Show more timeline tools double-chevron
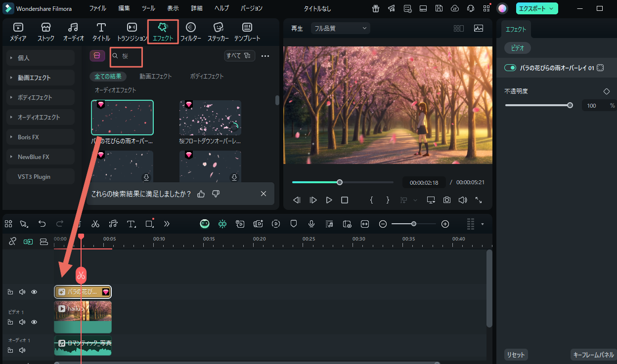 click(167, 224)
